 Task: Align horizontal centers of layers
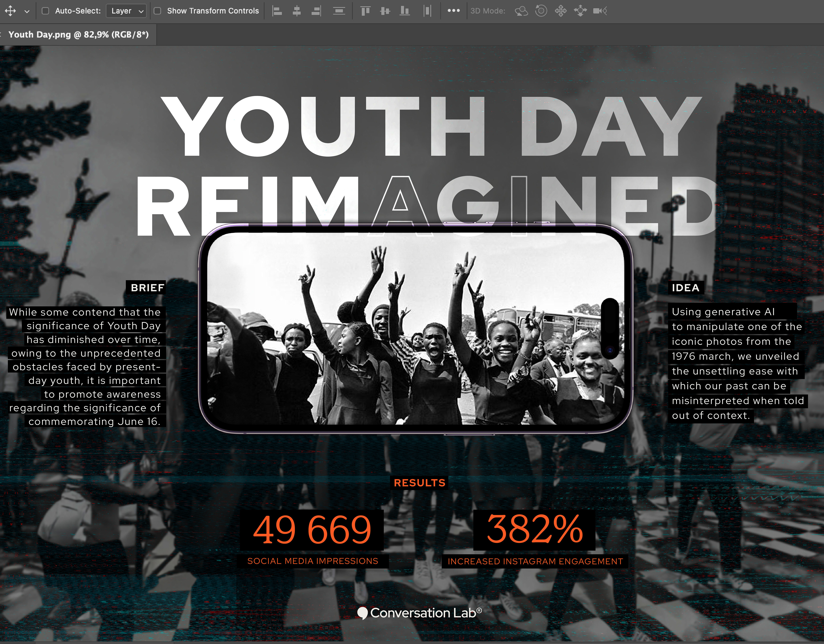point(297,11)
